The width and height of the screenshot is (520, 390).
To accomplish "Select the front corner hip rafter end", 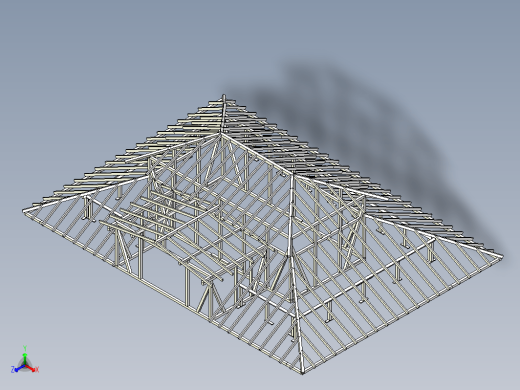I will (302, 372).
